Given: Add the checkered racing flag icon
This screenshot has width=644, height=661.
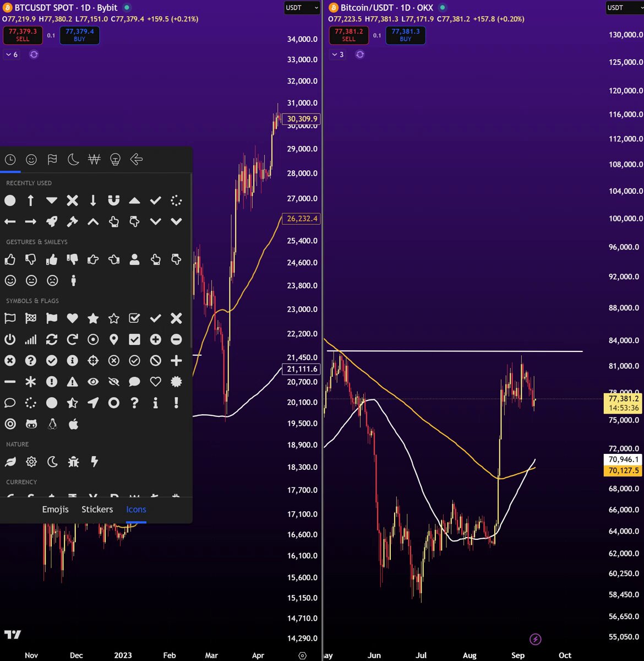Looking at the screenshot, I should [31, 318].
